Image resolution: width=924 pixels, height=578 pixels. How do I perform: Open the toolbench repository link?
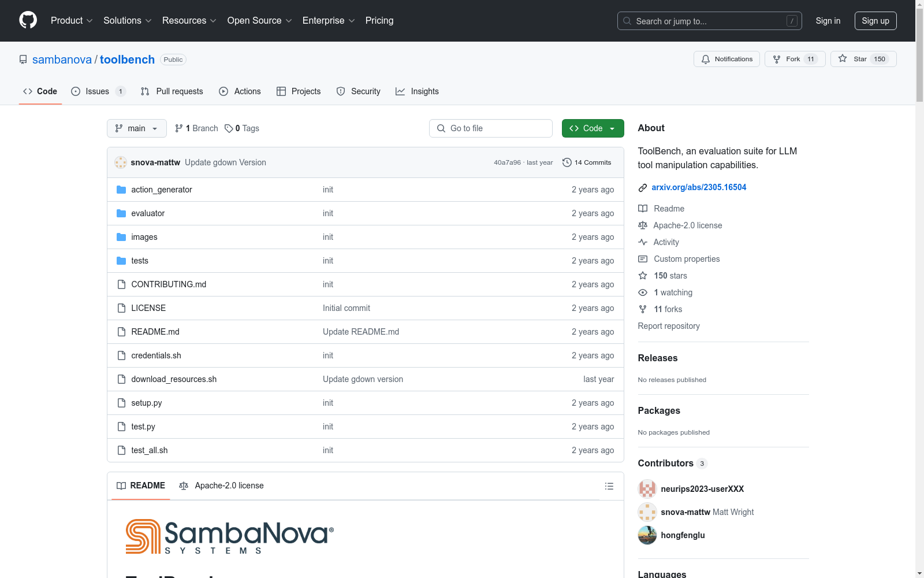pos(127,60)
